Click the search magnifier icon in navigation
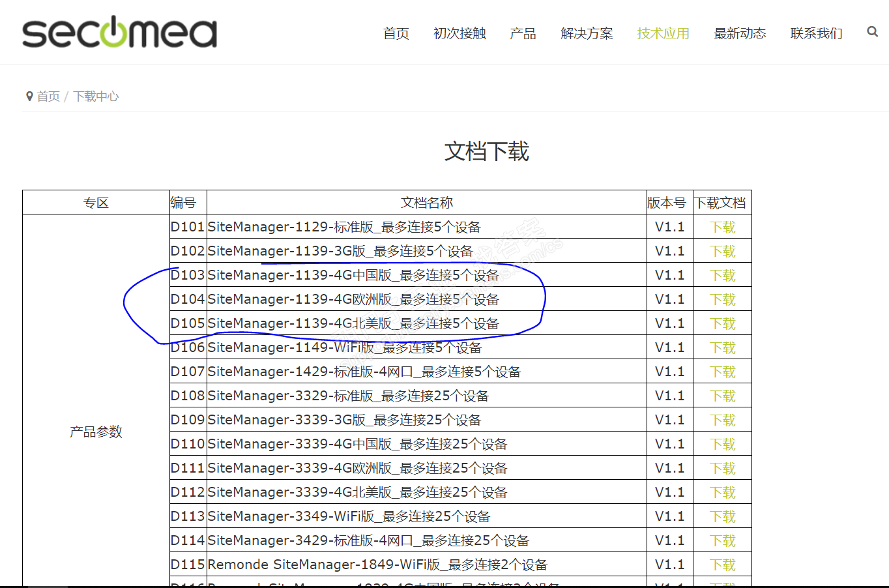Screen dimensions: 889x588 (872, 31)
